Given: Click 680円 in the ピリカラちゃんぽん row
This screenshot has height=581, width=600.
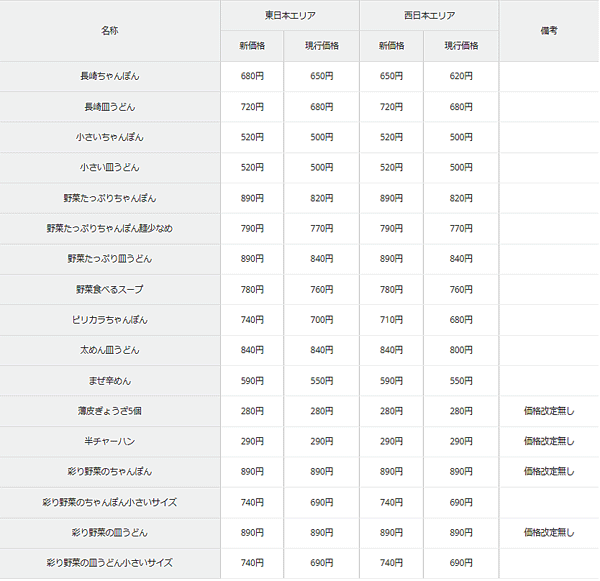Looking at the screenshot, I should (461, 320).
